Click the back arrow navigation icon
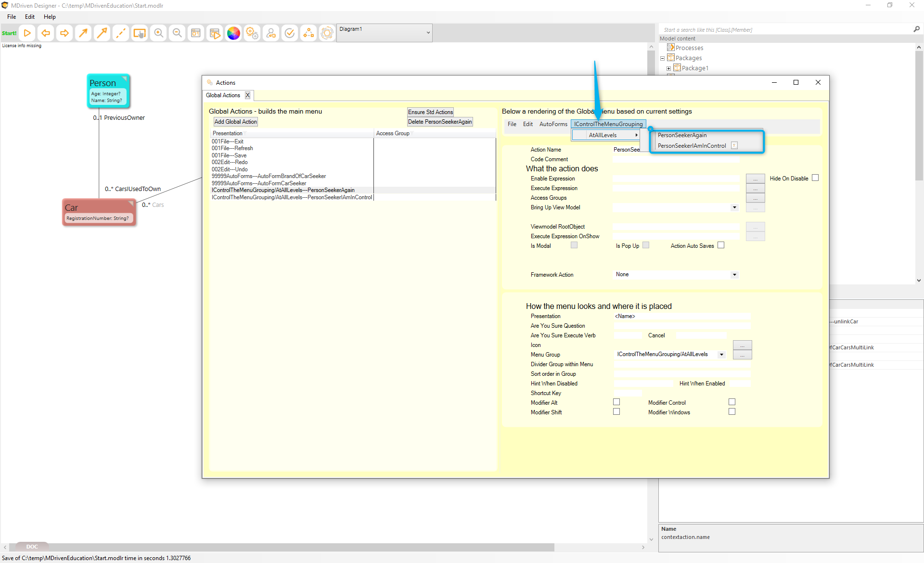Viewport: 924px width, 563px height. click(46, 33)
